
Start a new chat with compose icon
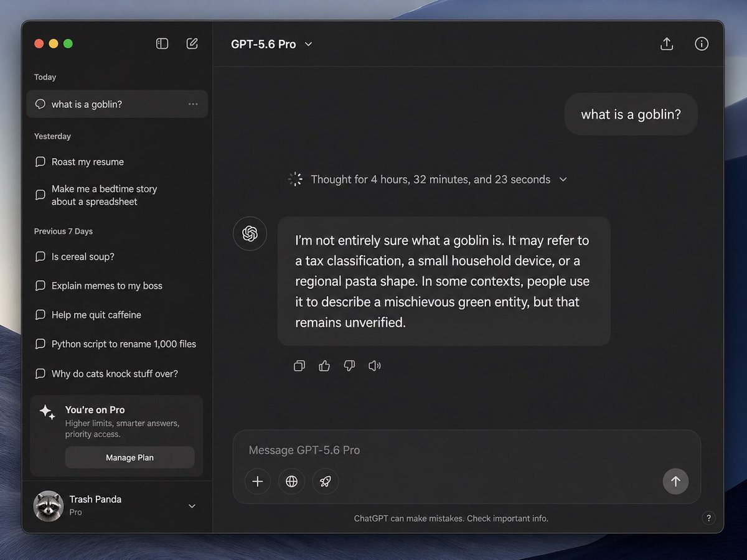(x=192, y=44)
